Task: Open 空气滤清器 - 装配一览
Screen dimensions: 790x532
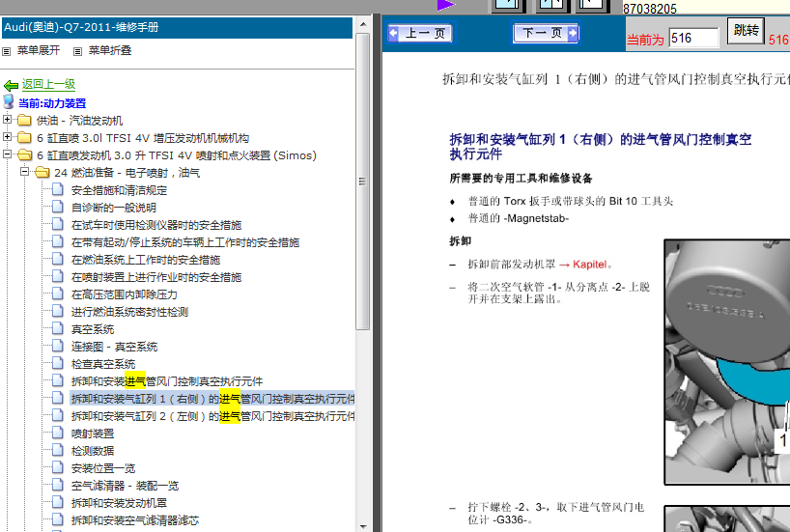Action: click(x=125, y=486)
